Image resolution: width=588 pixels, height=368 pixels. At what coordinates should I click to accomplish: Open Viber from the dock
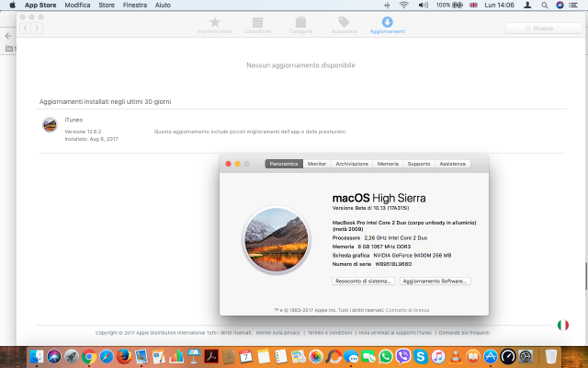pos(403,356)
